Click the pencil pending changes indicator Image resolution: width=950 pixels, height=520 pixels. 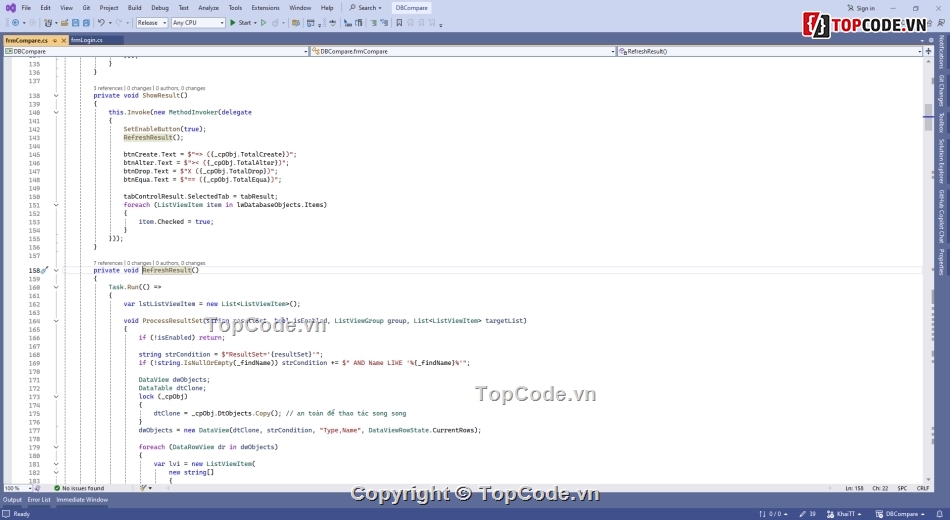[x=808, y=514]
